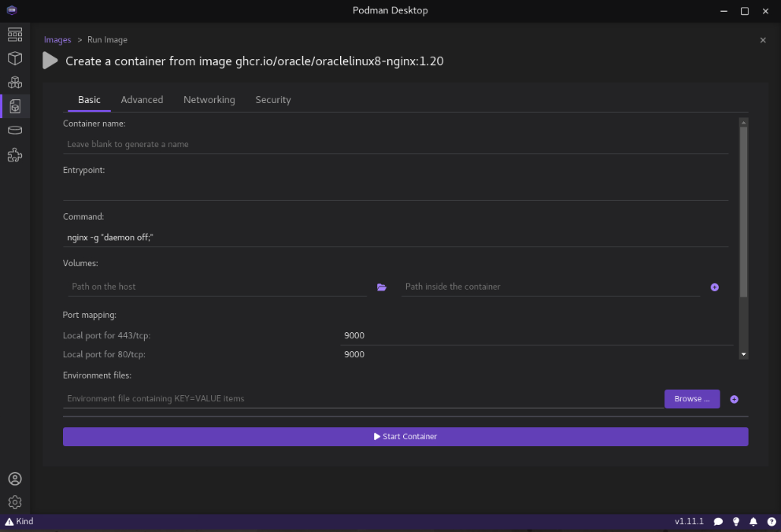
Task: Focus the Environment file path field
Action: 363,399
